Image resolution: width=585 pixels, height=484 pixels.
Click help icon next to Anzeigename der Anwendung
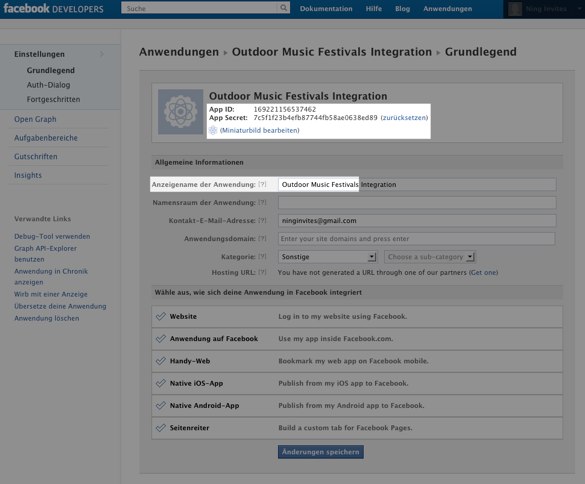tap(262, 184)
